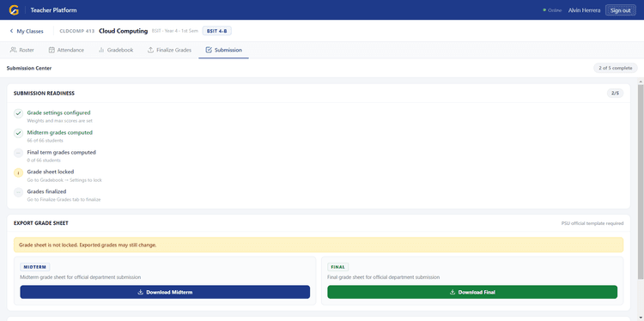The image size is (644, 321).
Task: Click the green check for Midterm grades computed
Action: point(19,133)
